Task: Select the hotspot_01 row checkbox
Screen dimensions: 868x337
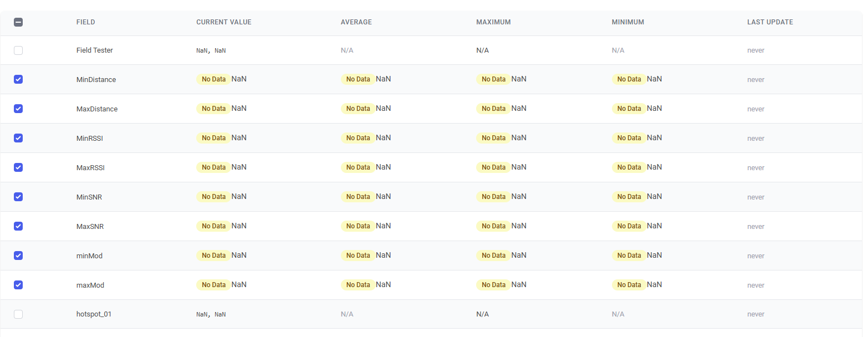Action: tap(18, 314)
